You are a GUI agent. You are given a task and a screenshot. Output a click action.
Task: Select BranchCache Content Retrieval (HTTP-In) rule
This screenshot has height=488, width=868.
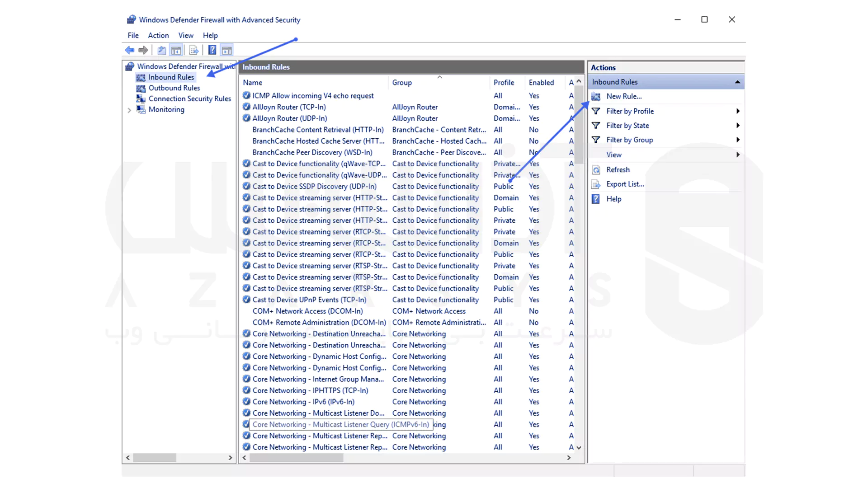point(318,130)
